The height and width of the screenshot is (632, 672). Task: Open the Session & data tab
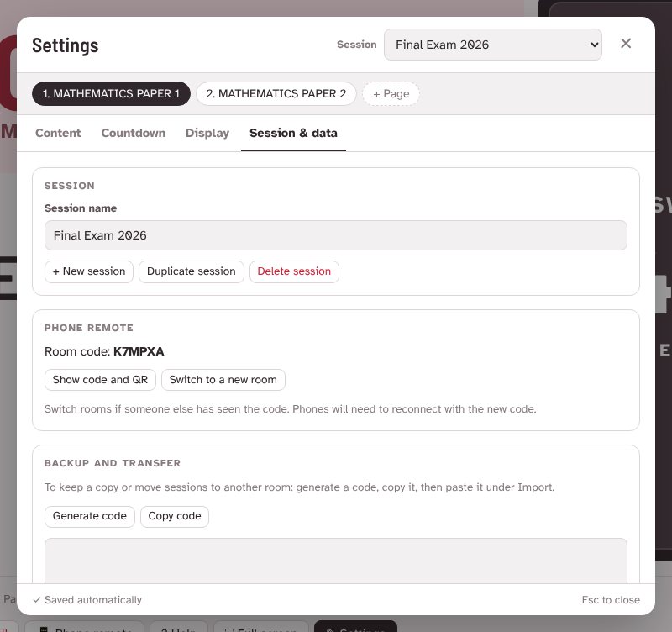(293, 133)
